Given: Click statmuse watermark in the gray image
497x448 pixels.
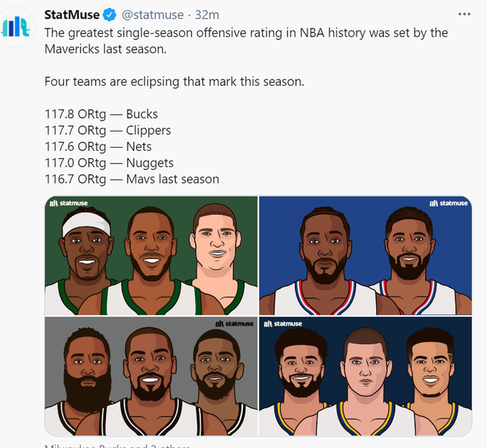Looking at the screenshot, I should [235, 324].
